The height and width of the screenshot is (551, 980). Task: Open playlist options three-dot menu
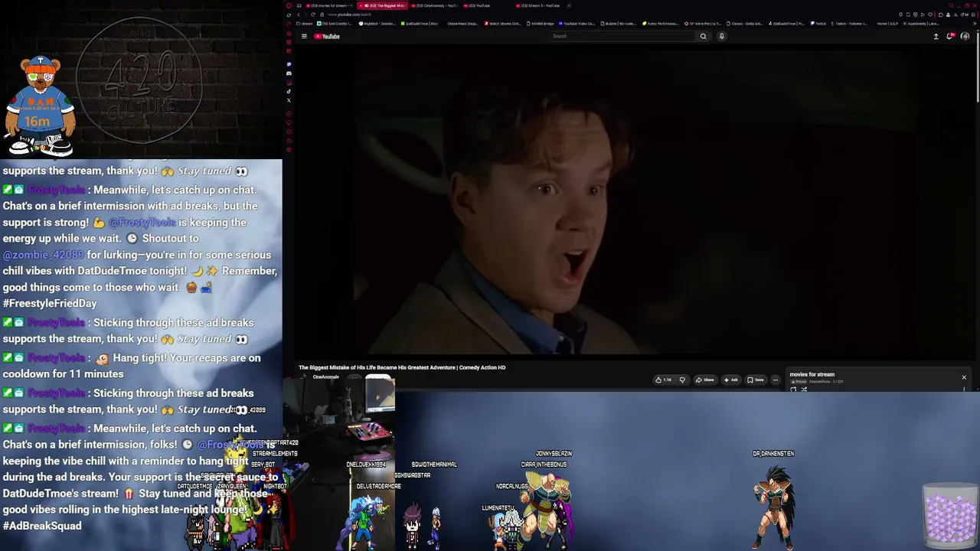(x=964, y=390)
